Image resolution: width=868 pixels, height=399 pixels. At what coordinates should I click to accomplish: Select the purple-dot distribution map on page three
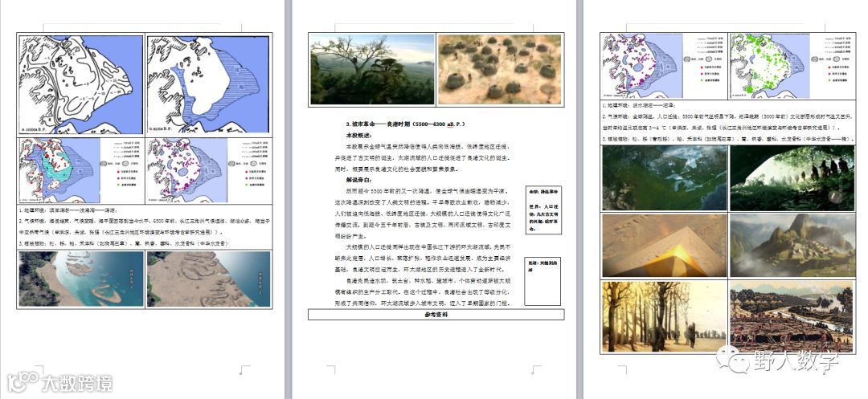(643, 67)
